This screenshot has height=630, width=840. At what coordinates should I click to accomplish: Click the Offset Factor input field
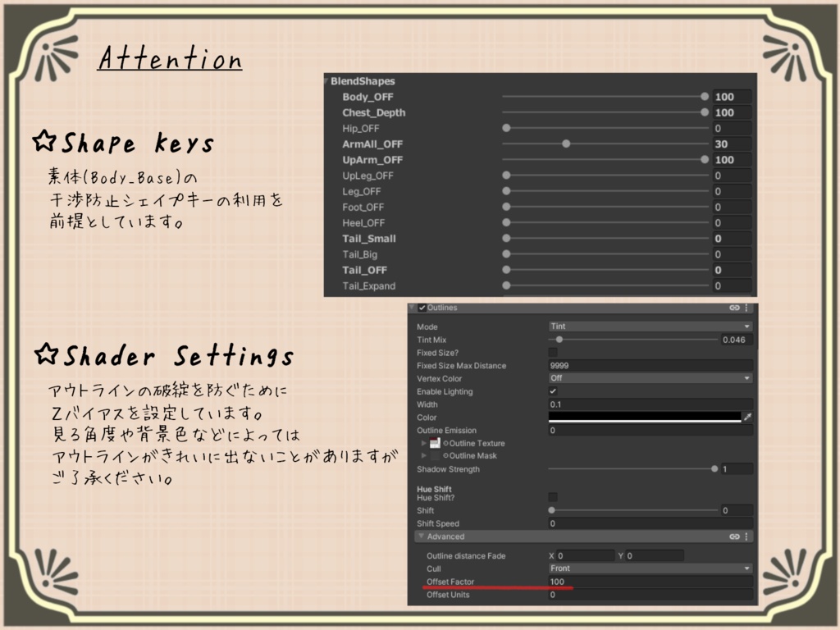point(651,582)
